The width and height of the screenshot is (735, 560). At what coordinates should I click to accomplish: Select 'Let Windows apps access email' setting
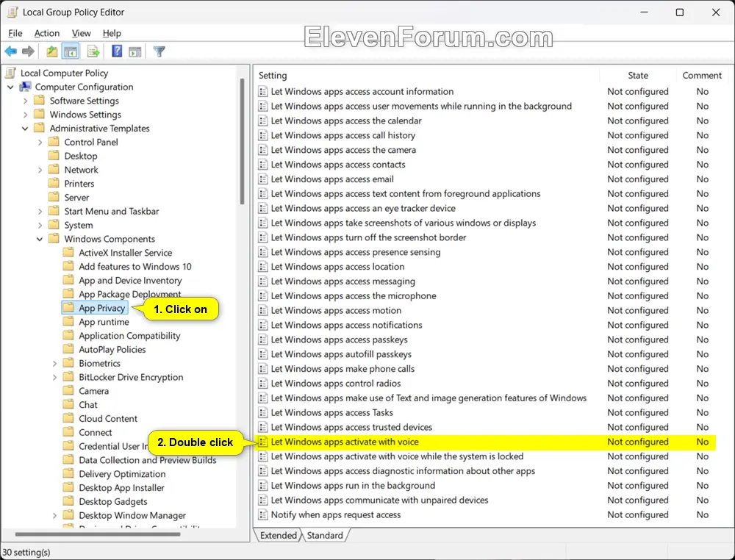click(x=332, y=179)
